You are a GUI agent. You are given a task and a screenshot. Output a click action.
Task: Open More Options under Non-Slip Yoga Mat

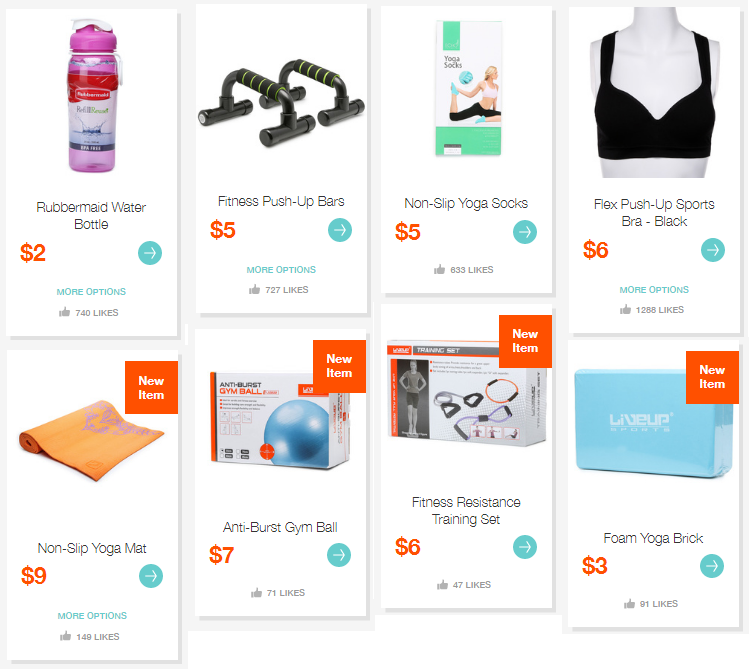click(x=92, y=615)
